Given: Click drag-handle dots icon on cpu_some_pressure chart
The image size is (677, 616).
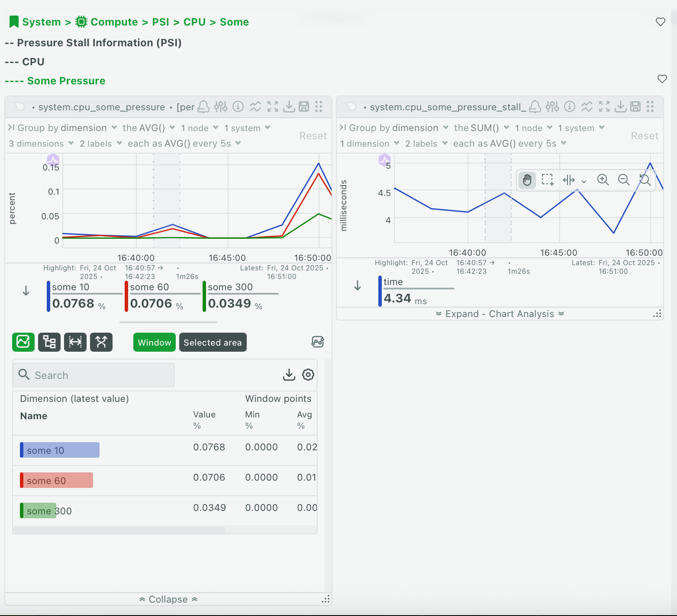Looking at the screenshot, I should pos(319,106).
